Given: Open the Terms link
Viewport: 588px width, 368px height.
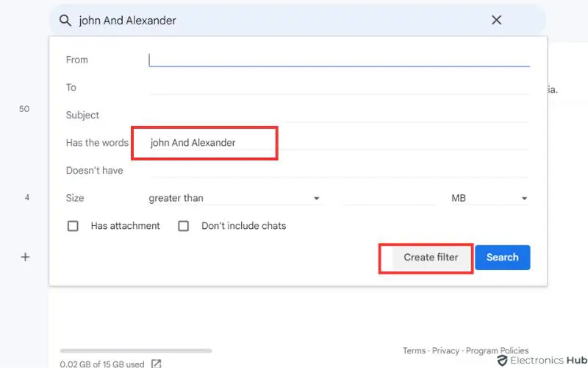Looking at the screenshot, I should tap(415, 351).
